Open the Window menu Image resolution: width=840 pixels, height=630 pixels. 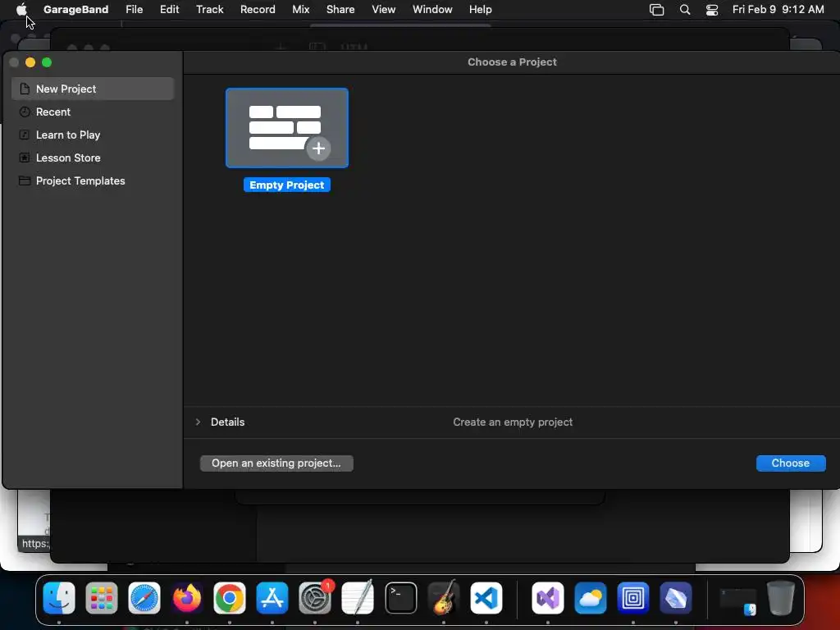tap(432, 9)
